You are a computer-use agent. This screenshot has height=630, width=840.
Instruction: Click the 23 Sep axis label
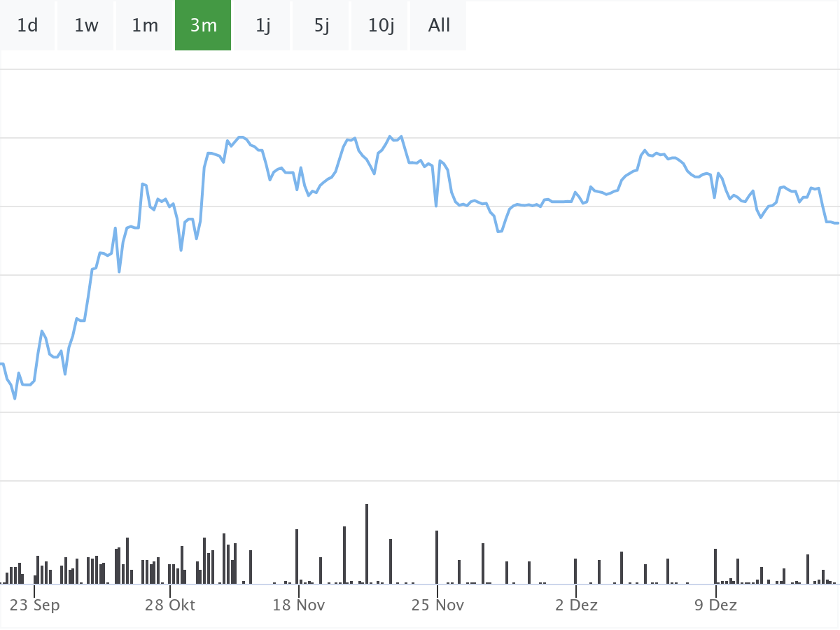coord(35,605)
